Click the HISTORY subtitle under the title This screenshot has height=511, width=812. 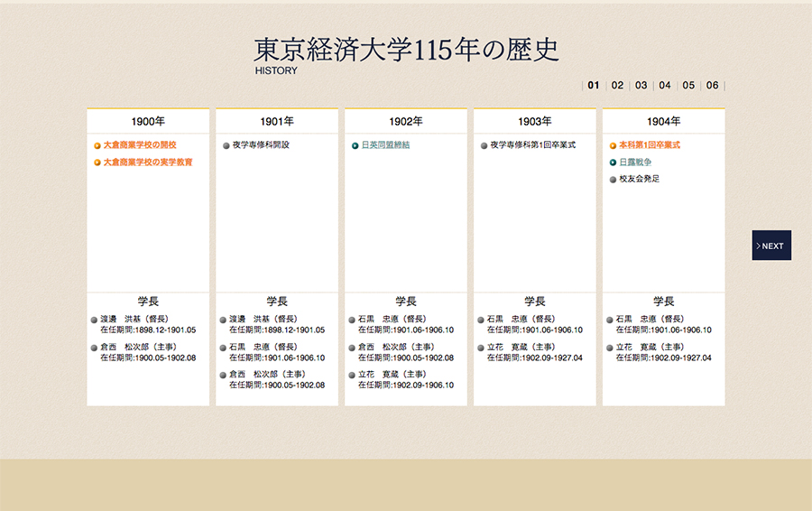pyautogui.click(x=276, y=70)
